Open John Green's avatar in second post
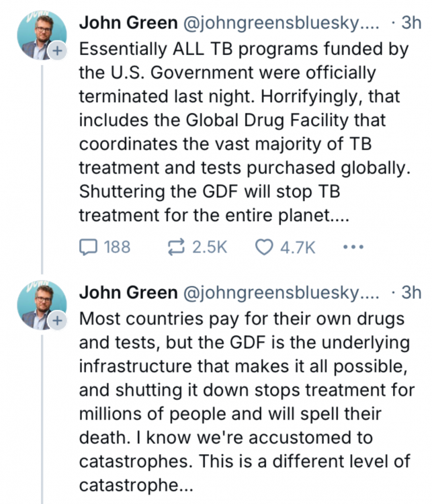Viewport: 432px width, 504px height. tap(40, 303)
